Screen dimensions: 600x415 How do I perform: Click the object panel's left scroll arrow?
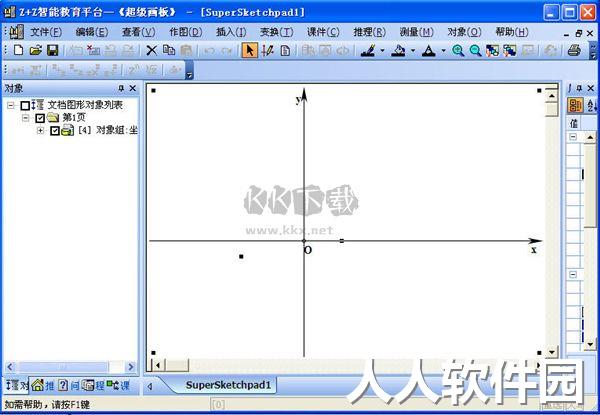coord(10,367)
